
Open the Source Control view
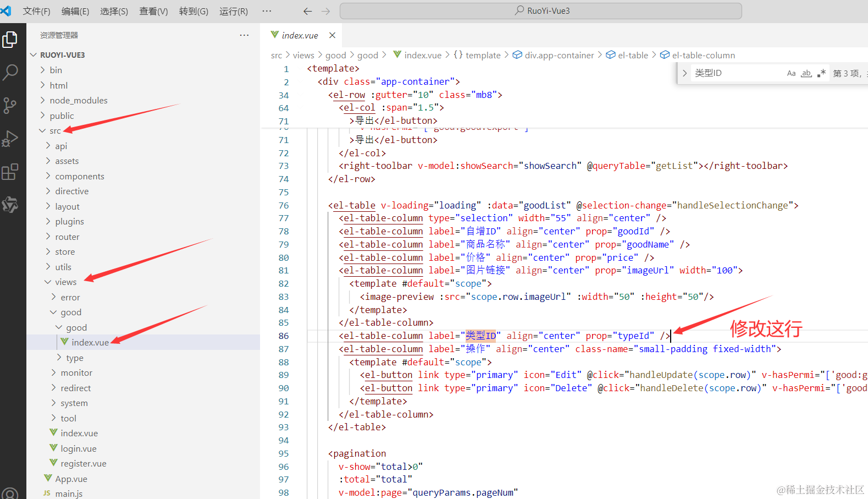coord(10,105)
